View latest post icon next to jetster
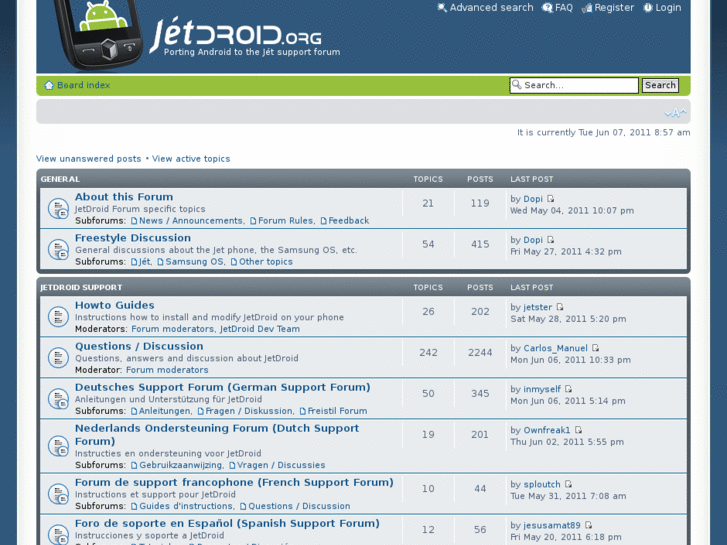Screen dimensions: 727x545 (560, 307)
